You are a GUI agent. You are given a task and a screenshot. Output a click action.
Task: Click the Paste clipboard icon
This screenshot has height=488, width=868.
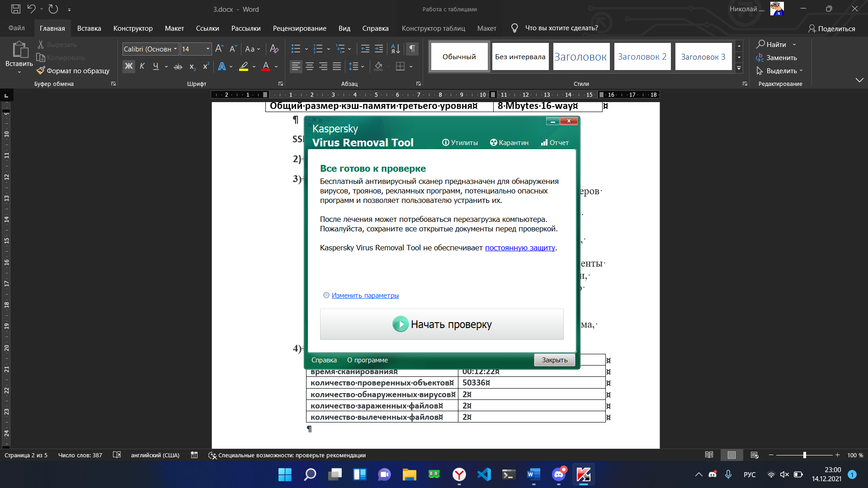coord(19,50)
